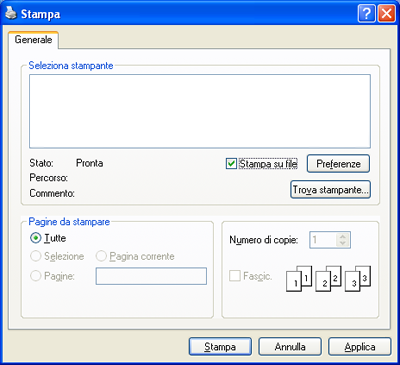Viewport: 400px width, 365px height.
Task: Switch to the Generale tab
Action: 33,40
